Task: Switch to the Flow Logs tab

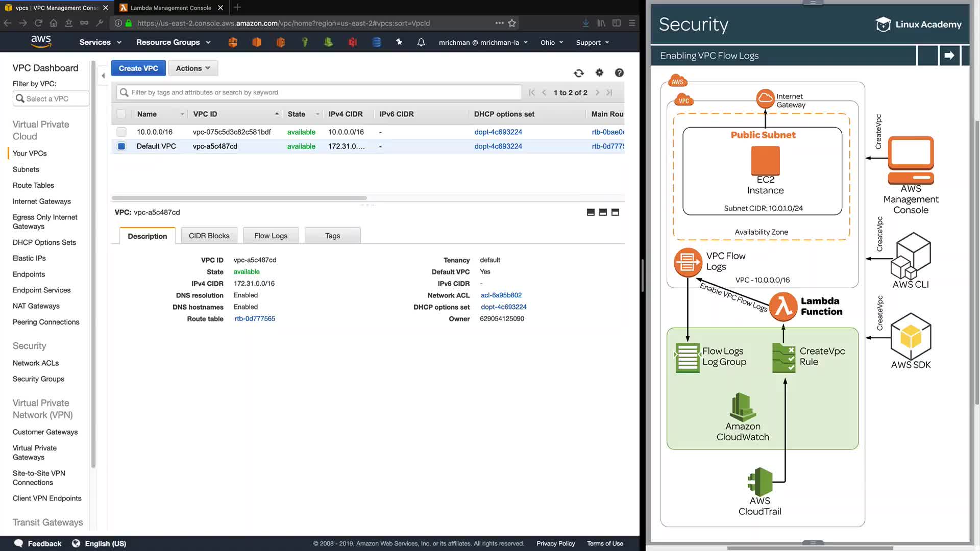Action: 271,236
